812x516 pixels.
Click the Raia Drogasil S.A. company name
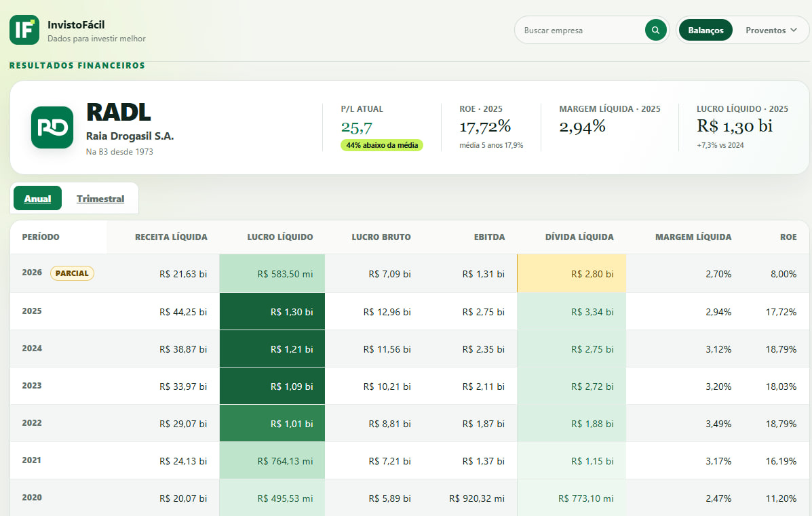point(130,136)
